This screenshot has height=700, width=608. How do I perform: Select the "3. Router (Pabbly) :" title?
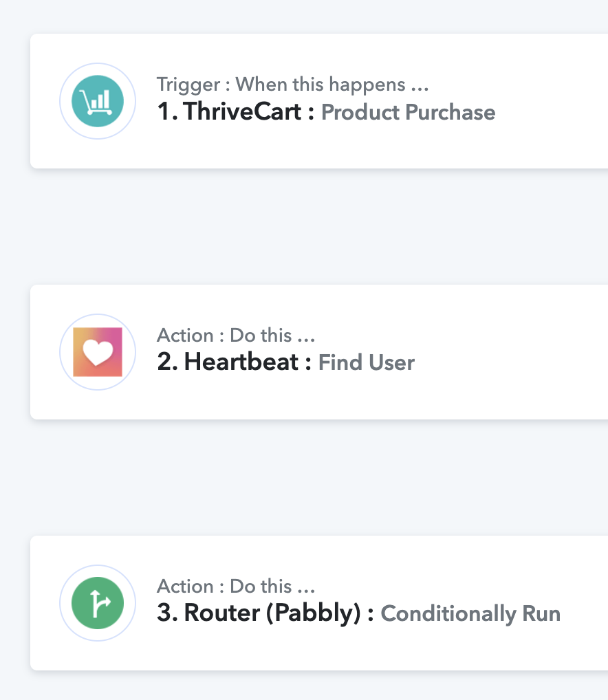coord(265,613)
